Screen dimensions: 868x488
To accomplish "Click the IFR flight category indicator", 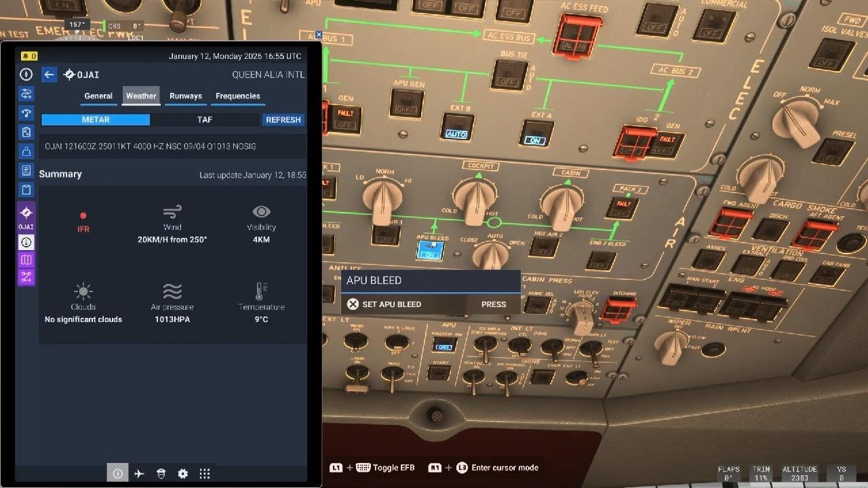I will coord(83,222).
